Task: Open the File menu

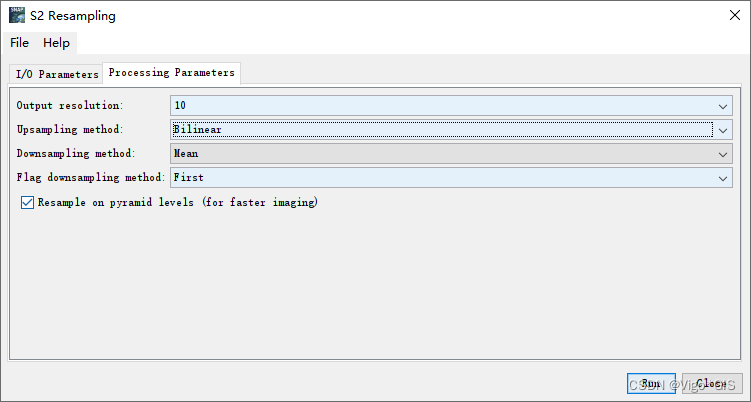Action: (20, 43)
